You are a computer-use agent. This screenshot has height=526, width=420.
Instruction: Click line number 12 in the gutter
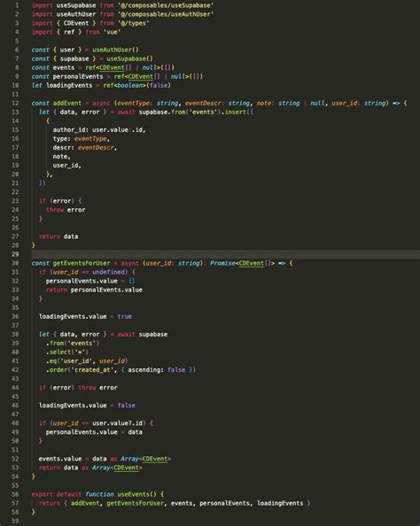[15, 104]
